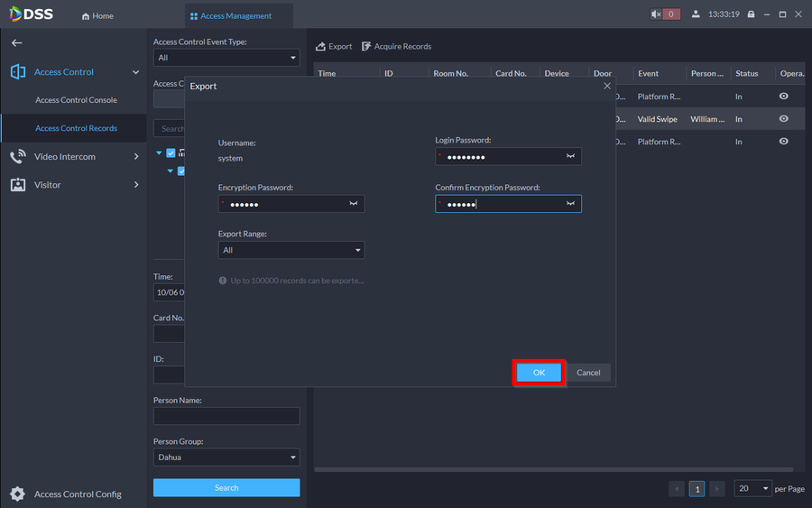Toggle Confirm Encryption Password visibility

[570, 204]
